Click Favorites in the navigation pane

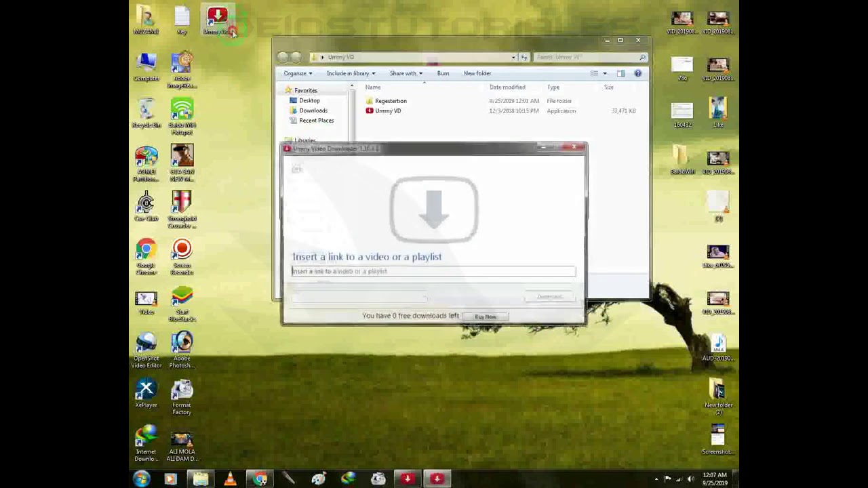click(305, 90)
